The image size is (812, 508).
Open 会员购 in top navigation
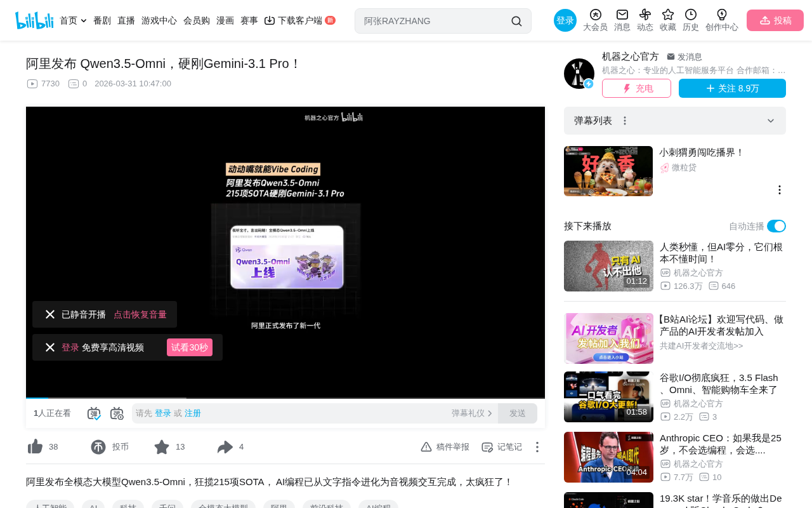pyautogui.click(x=197, y=20)
